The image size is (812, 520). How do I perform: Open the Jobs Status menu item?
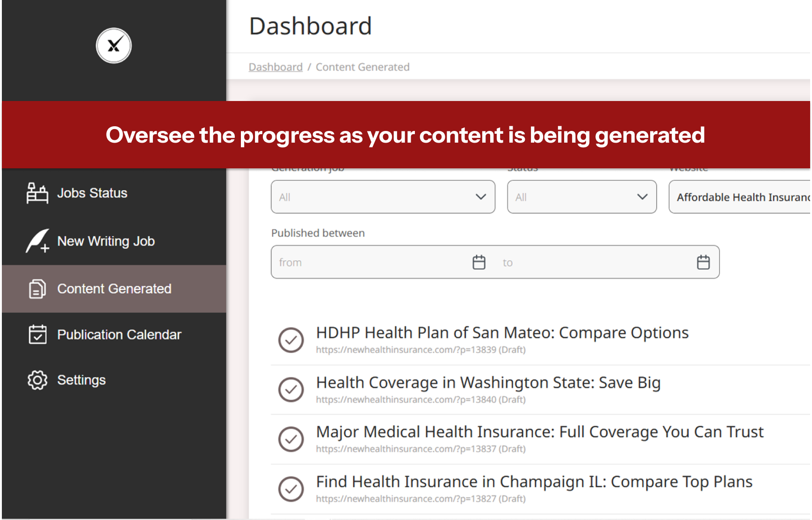(92, 193)
